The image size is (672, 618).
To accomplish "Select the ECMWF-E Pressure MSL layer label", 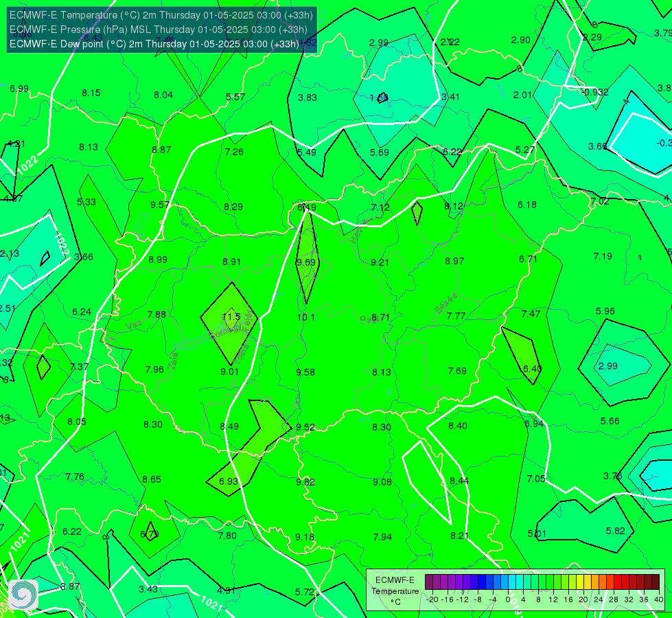I will click(158, 30).
